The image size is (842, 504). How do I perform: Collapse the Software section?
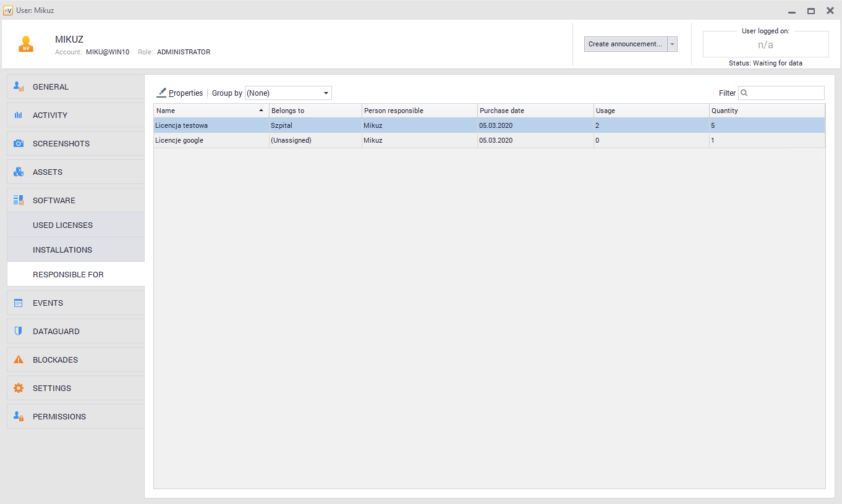pos(54,201)
